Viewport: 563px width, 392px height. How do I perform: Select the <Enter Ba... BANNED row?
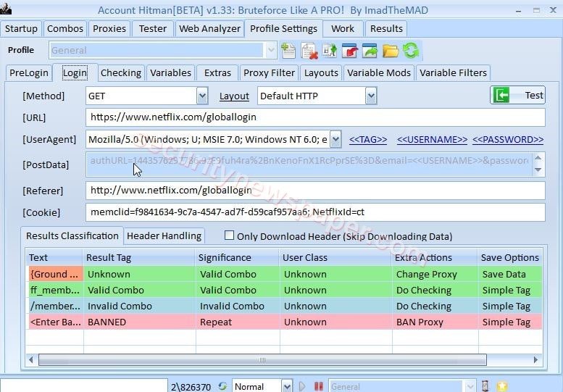[x=285, y=322]
